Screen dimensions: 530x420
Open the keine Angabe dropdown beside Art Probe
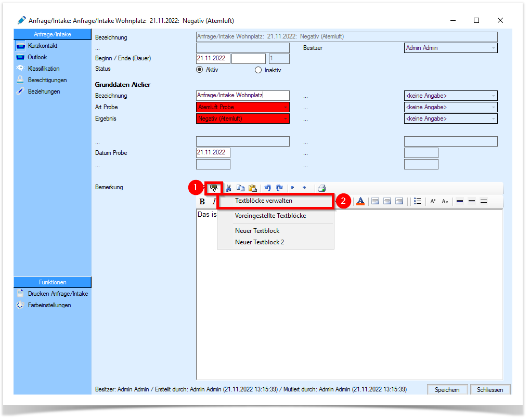450,107
